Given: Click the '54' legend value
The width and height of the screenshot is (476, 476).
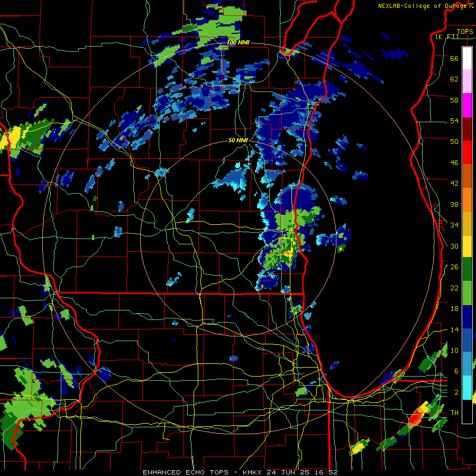Looking at the screenshot, I should [x=454, y=121].
